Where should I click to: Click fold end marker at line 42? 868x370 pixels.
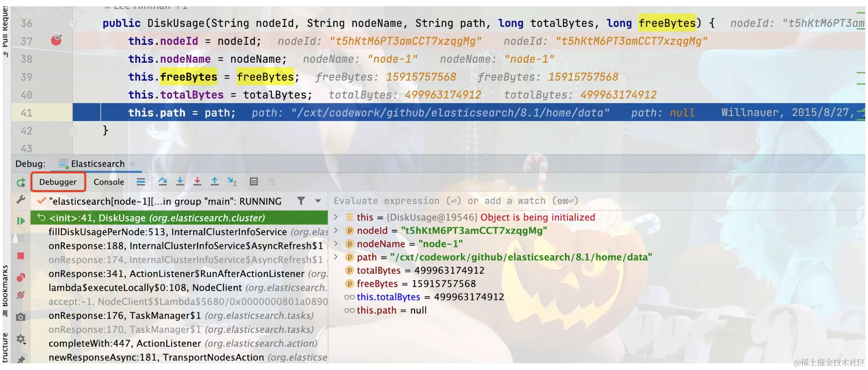pos(72,131)
